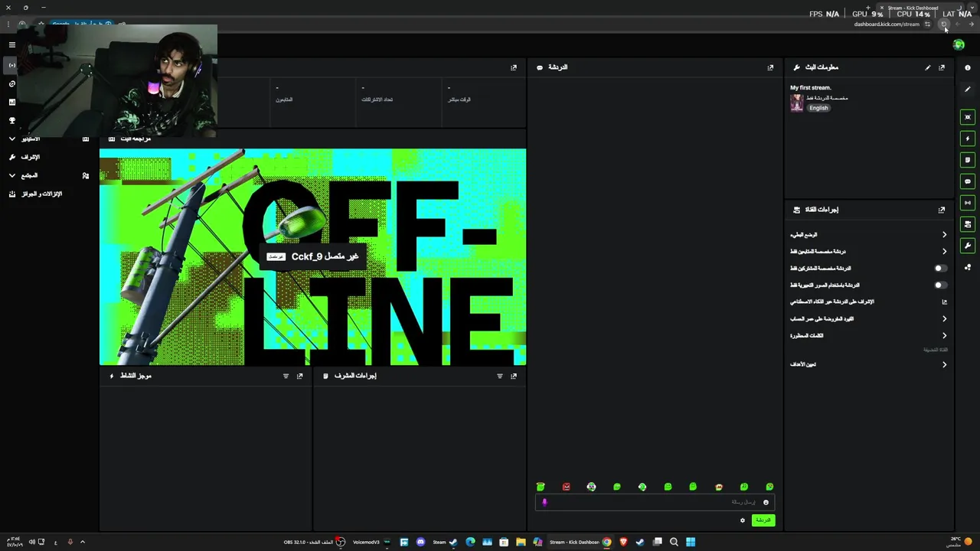Open the emoji picker in message field
Viewport: 980px width, 551px height.
[766, 503]
